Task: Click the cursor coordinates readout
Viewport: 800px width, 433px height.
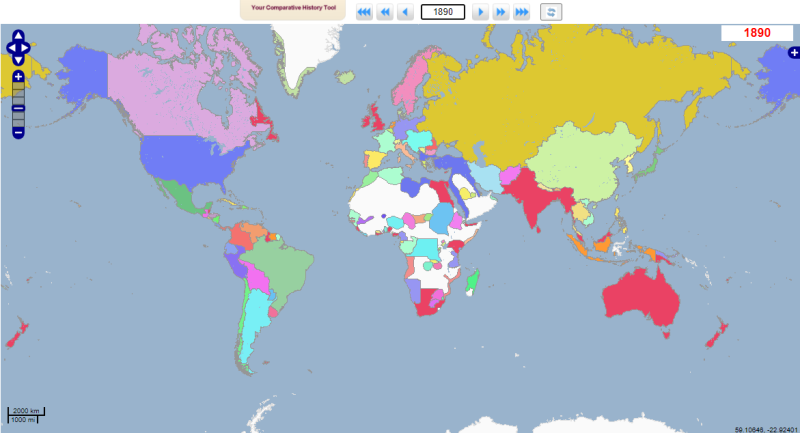Action: tap(766, 429)
